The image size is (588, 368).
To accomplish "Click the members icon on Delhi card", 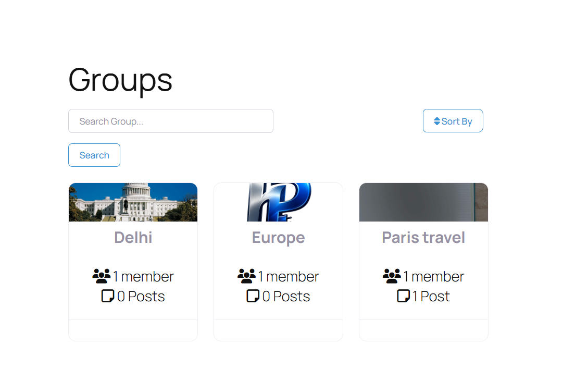I will (x=101, y=276).
